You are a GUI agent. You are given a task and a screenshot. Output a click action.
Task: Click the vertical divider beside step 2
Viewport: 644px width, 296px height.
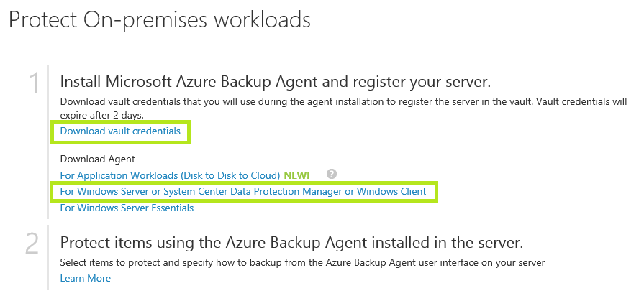coord(49,259)
